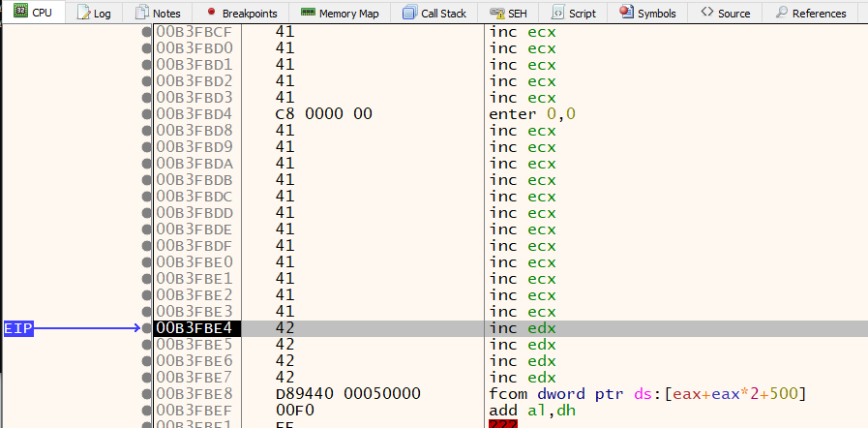The image size is (868, 428).
Task: Click the red Breakpoints dot icon
Action: pos(211,13)
